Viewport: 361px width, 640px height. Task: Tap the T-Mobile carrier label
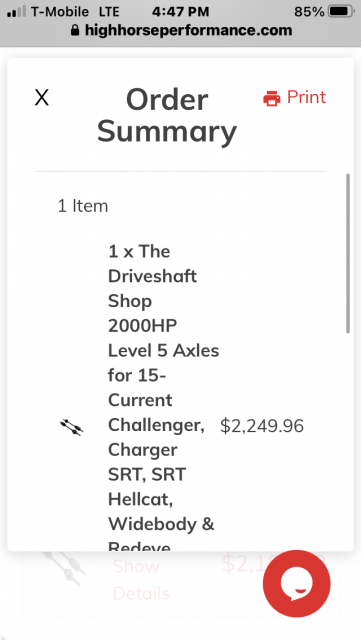[x=60, y=11]
